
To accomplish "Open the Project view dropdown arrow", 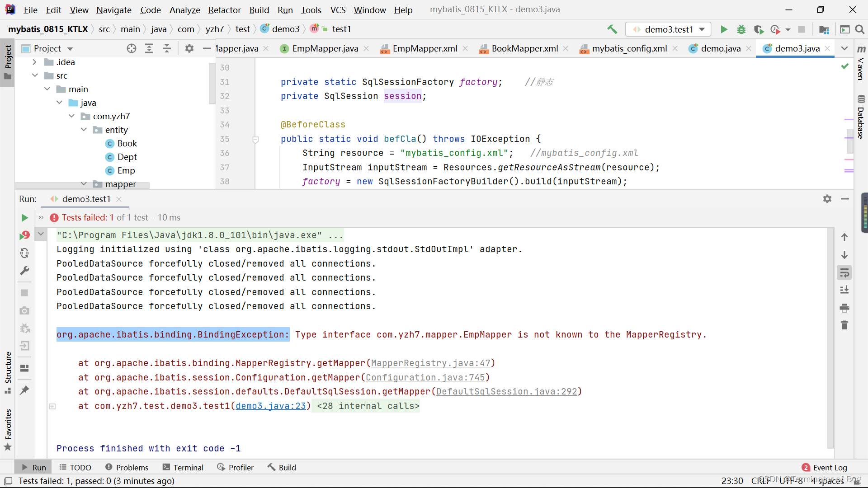I will (70, 49).
